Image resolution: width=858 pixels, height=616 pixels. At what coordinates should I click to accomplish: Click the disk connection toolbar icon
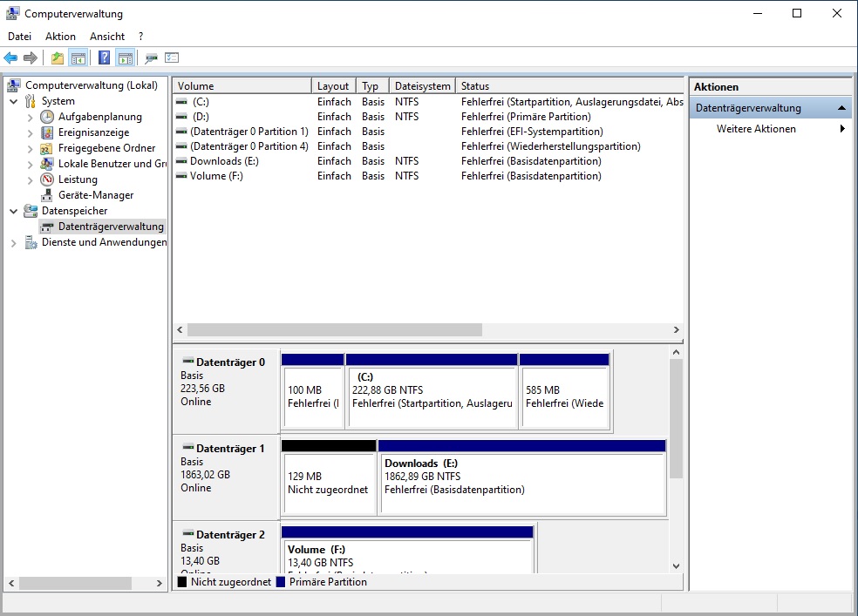tap(151, 58)
